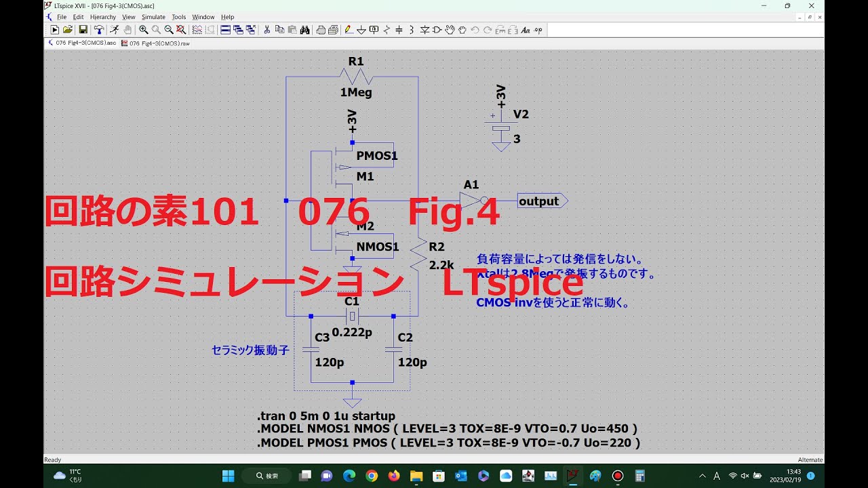
Task: Click the '0.222p' value of C1
Action: 352,332
